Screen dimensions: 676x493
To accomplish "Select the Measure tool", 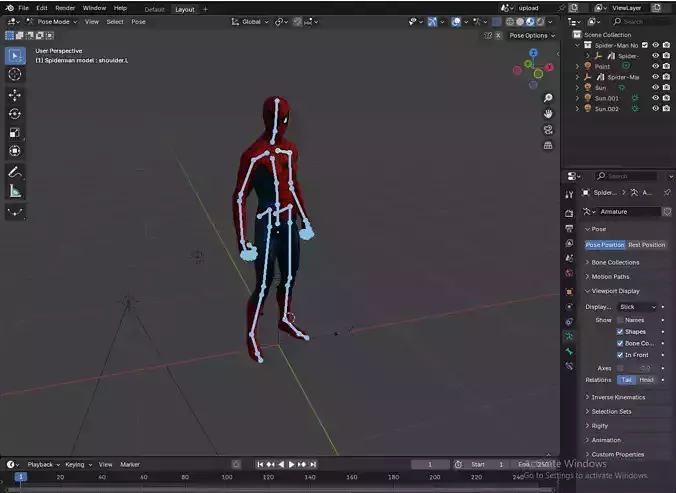I will (x=15, y=191).
